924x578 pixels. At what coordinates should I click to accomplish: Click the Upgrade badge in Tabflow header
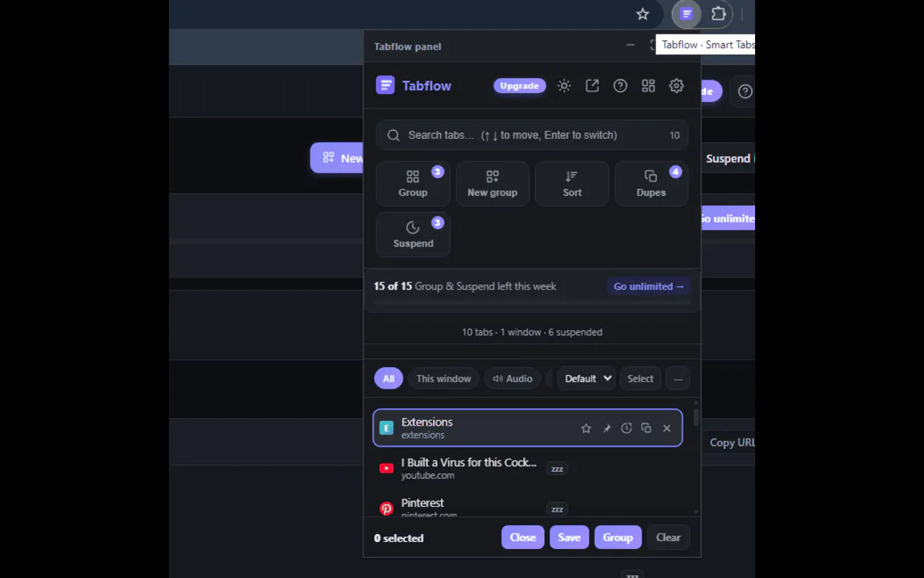[520, 86]
